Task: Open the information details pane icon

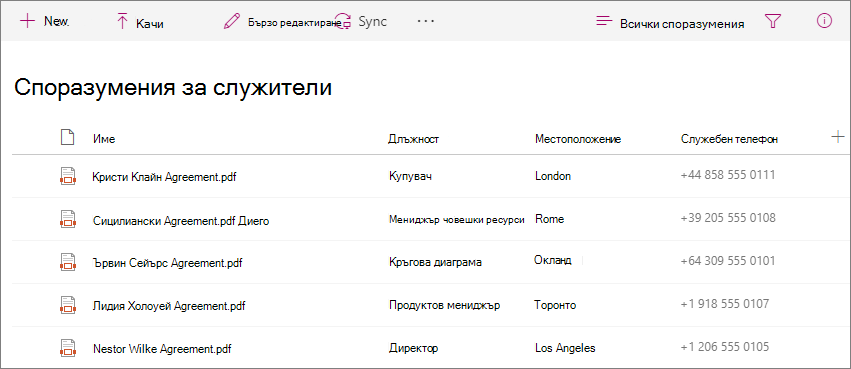Action: point(824,21)
